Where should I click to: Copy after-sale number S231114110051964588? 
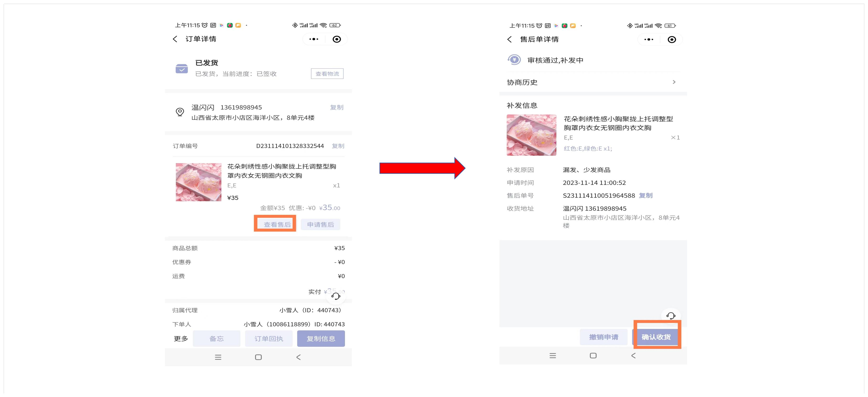[645, 195]
